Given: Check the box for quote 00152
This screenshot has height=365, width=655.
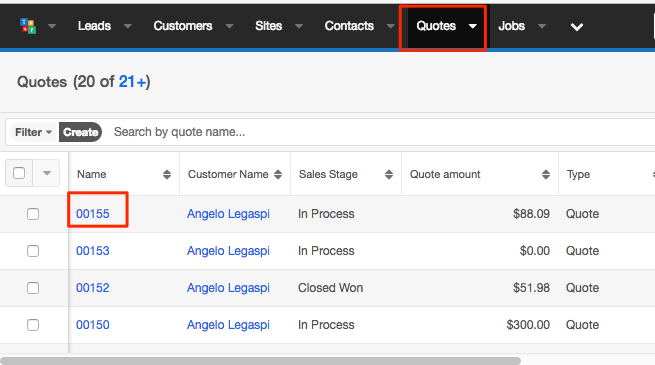Looking at the screenshot, I should coord(33,288).
